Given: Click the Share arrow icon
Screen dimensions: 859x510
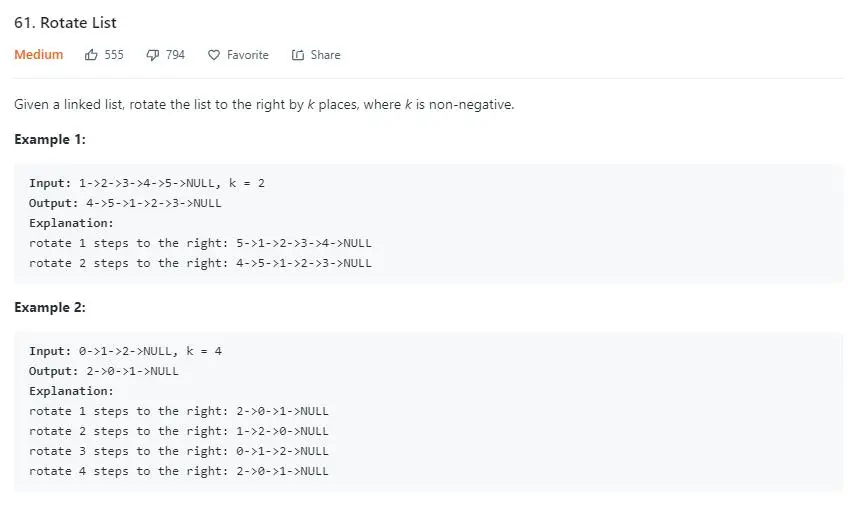Looking at the screenshot, I should click(297, 55).
